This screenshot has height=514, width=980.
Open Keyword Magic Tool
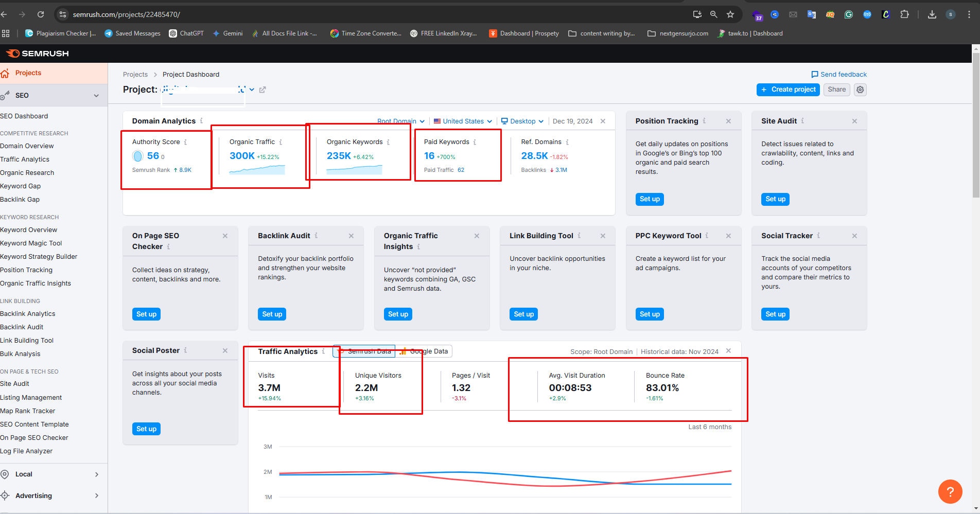click(x=31, y=243)
